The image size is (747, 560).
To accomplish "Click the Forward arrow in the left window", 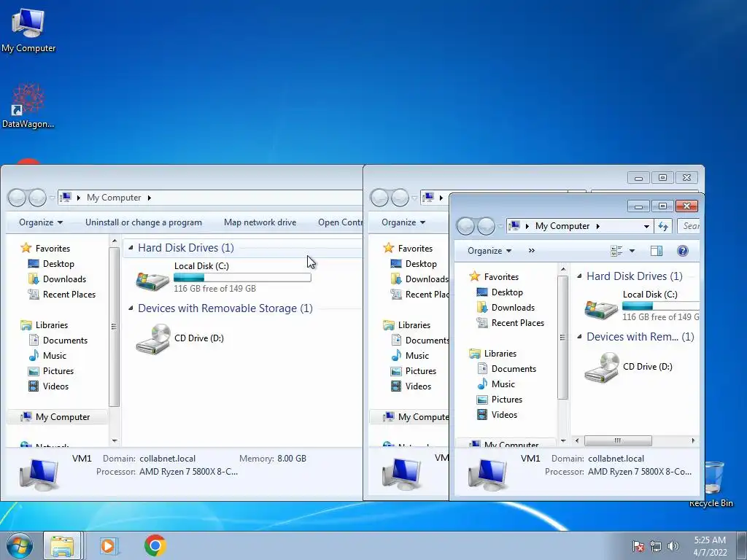I will [x=38, y=198].
